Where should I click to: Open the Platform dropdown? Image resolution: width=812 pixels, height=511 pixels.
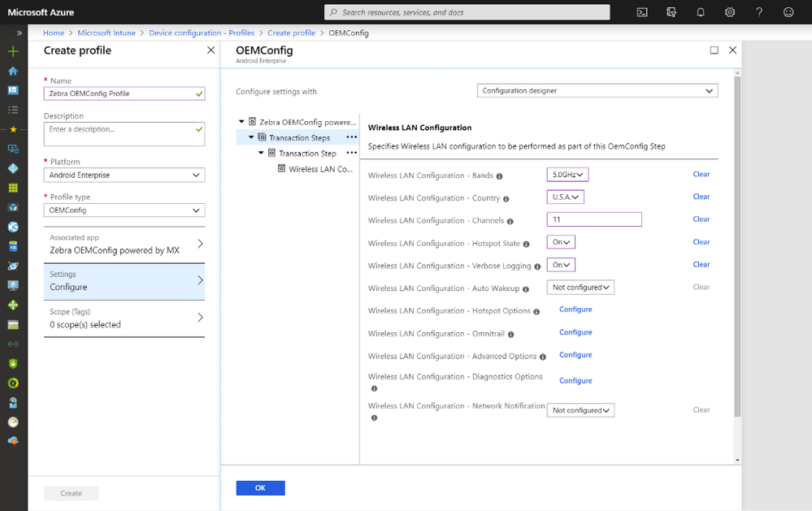[124, 175]
